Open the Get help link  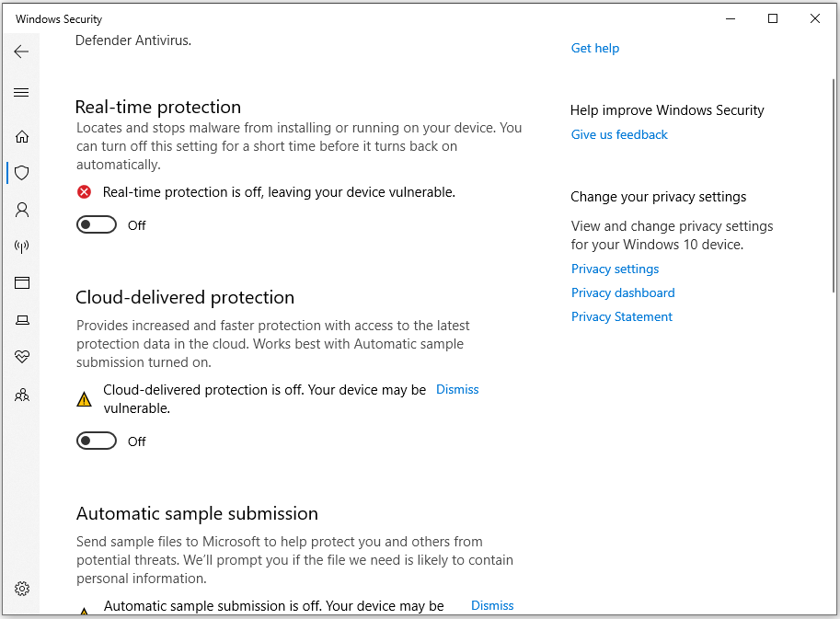(594, 48)
